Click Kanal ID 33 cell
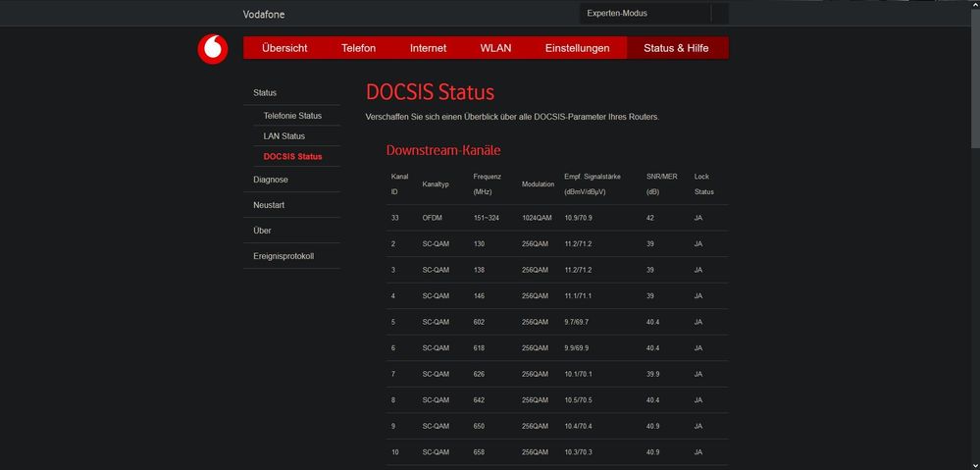 click(x=395, y=218)
